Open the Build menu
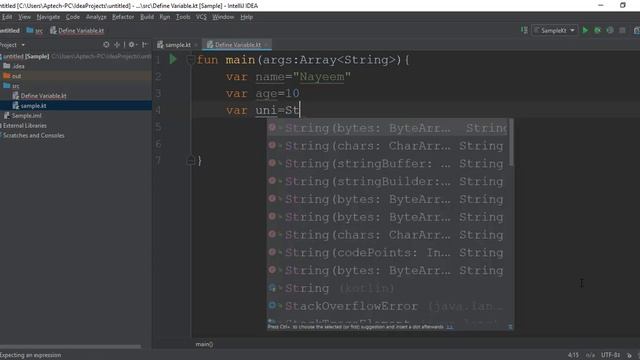The height and width of the screenshot is (360, 640). pyautogui.click(x=147, y=17)
